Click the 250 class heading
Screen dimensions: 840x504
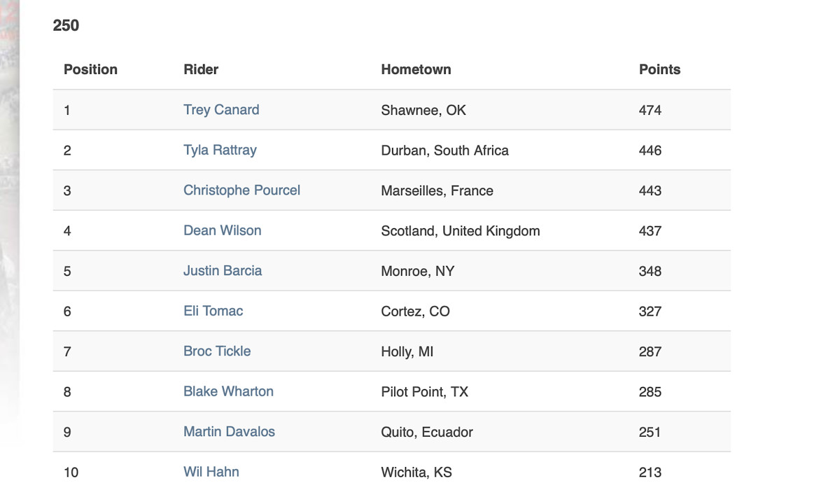click(66, 26)
